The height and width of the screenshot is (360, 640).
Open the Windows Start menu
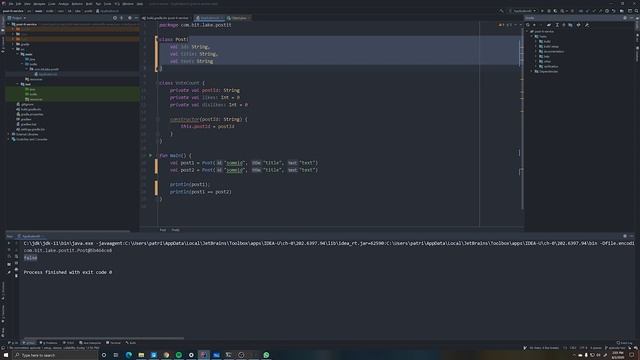[6, 355]
